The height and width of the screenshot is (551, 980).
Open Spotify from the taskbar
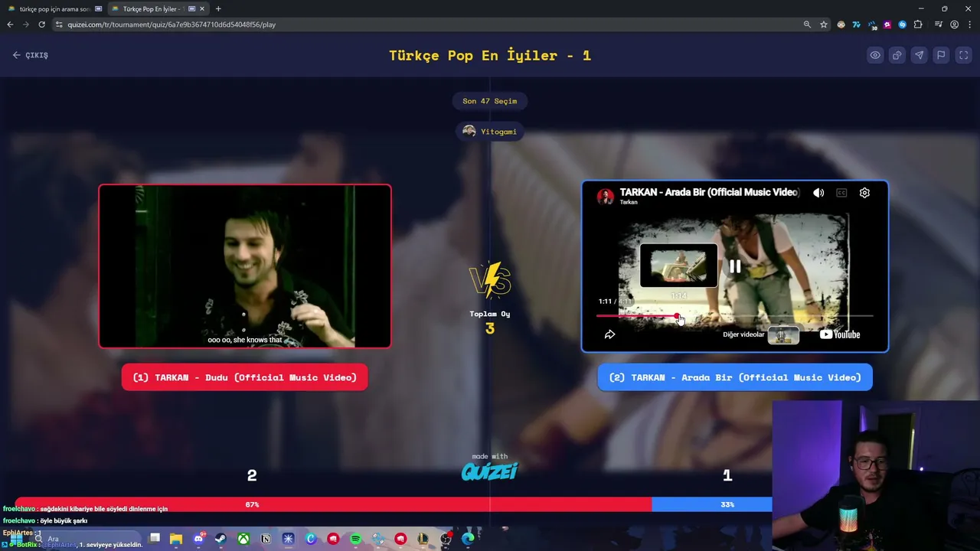point(355,539)
